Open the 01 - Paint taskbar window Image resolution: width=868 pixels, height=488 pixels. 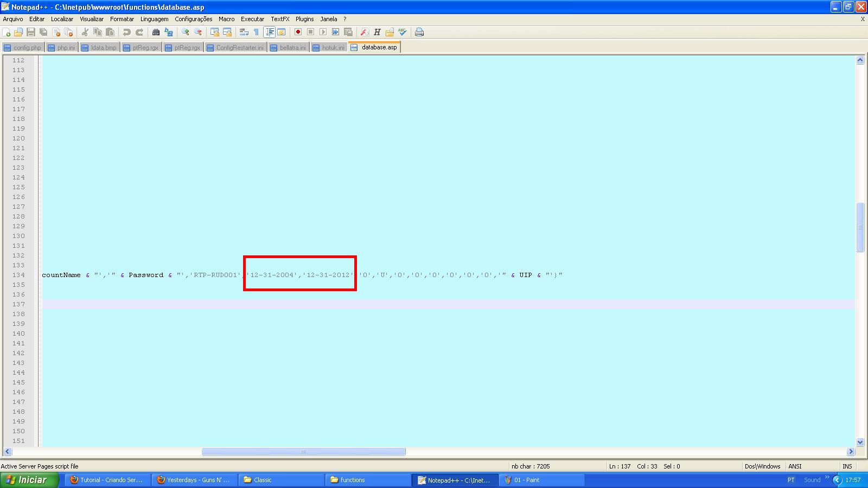(x=542, y=480)
